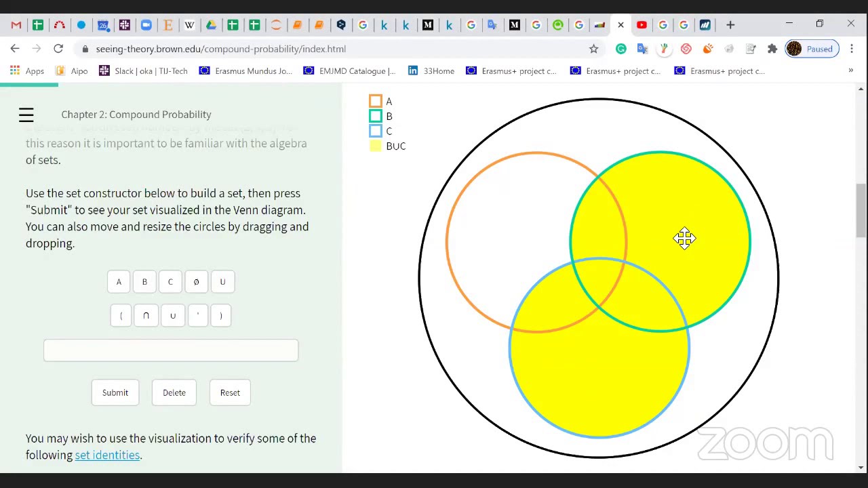Screen dimensions: 868x488
Task: Open the Aipo bookmark
Action: coord(71,71)
